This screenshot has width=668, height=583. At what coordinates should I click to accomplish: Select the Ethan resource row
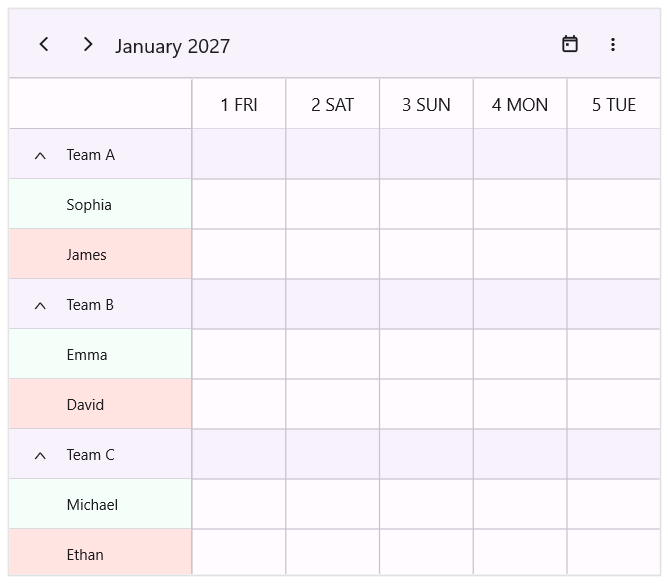click(100, 552)
